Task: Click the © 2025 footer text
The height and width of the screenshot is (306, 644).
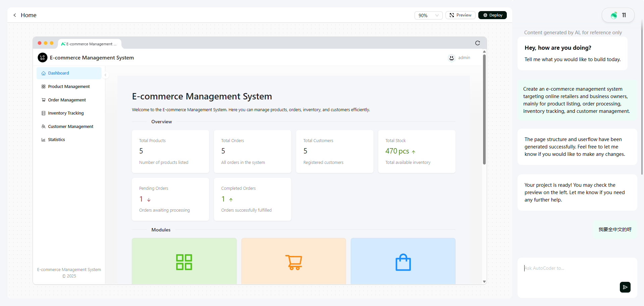Action: [69, 276]
